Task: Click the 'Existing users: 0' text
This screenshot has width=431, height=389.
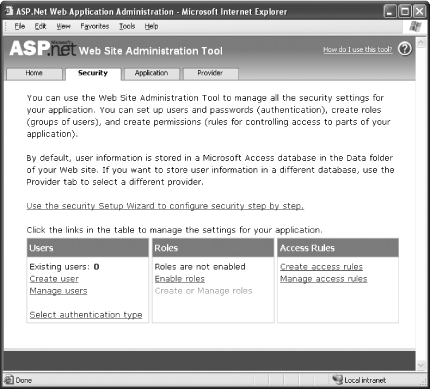Action: pyautogui.click(x=64, y=267)
